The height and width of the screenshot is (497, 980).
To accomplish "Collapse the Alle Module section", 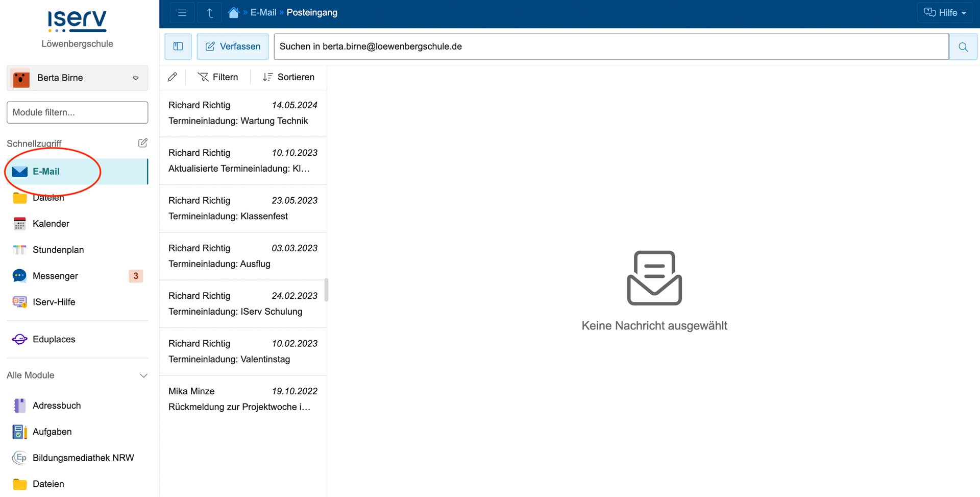I will (78, 375).
